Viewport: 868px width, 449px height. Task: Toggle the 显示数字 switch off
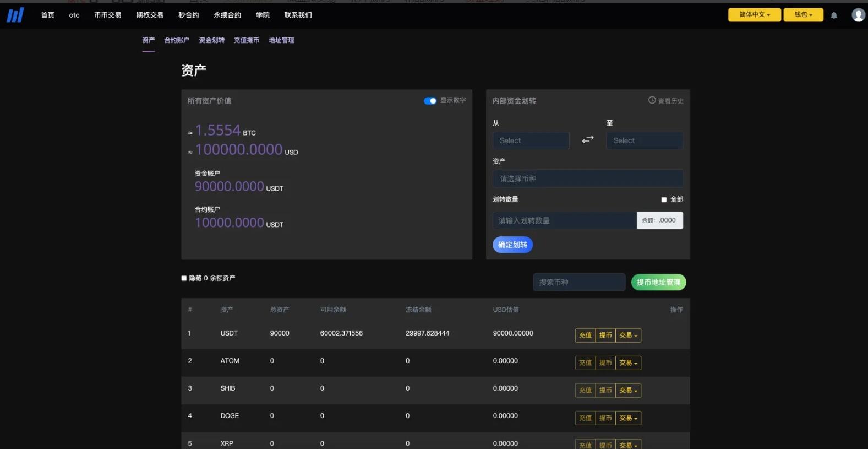[x=430, y=101]
